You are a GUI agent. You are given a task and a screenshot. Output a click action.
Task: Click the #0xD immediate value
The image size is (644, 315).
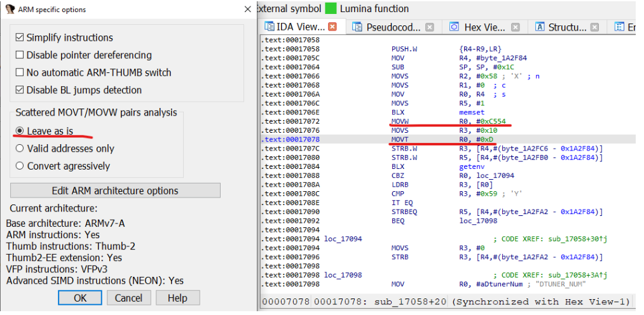point(484,140)
